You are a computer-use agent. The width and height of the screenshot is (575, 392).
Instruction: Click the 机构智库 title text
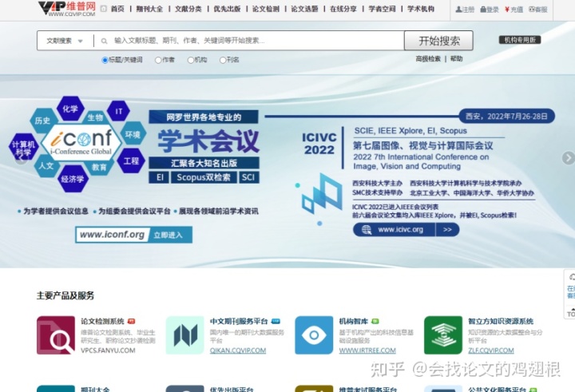point(354,322)
